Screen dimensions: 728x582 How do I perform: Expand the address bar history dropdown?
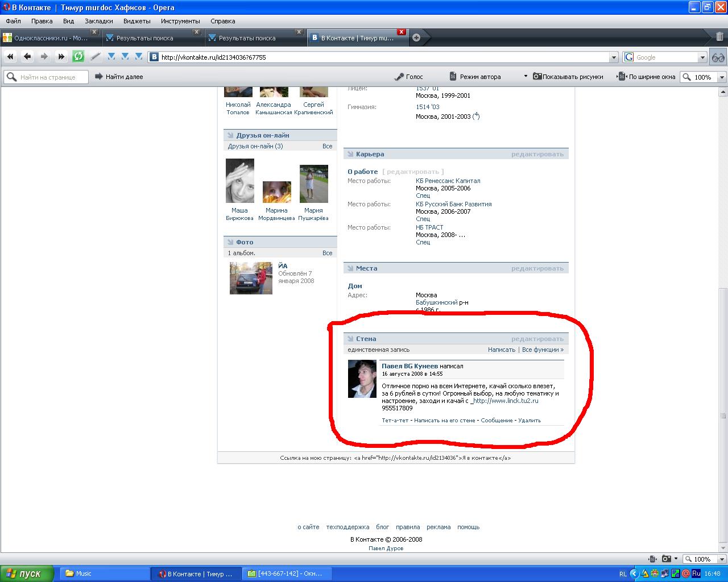point(614,57)
